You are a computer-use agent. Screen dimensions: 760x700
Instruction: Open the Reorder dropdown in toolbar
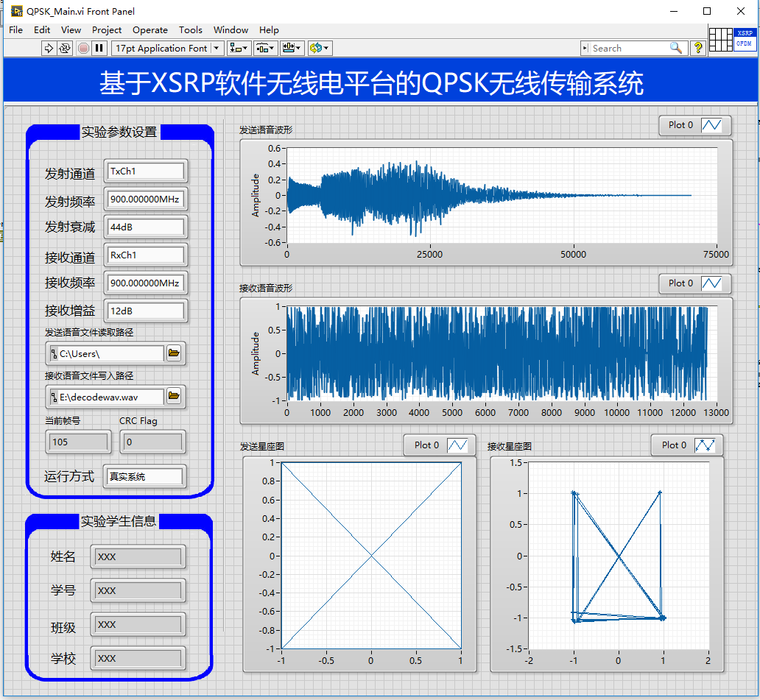(320, 48)
